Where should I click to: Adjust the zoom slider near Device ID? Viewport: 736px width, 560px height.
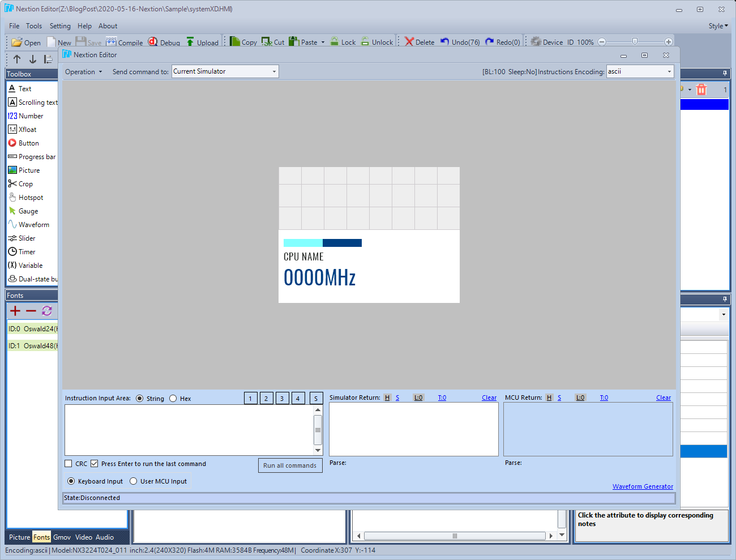(x=635, y=41)
